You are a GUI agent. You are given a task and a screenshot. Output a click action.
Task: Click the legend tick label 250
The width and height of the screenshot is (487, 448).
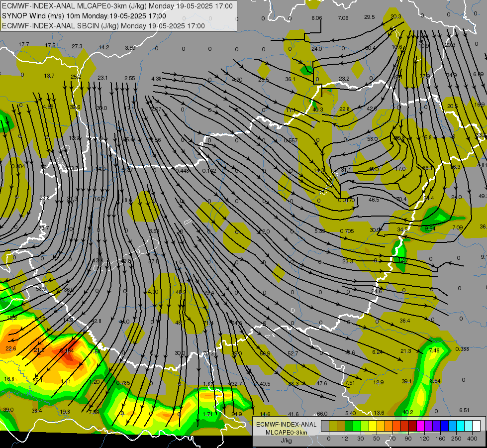[456, 439]
